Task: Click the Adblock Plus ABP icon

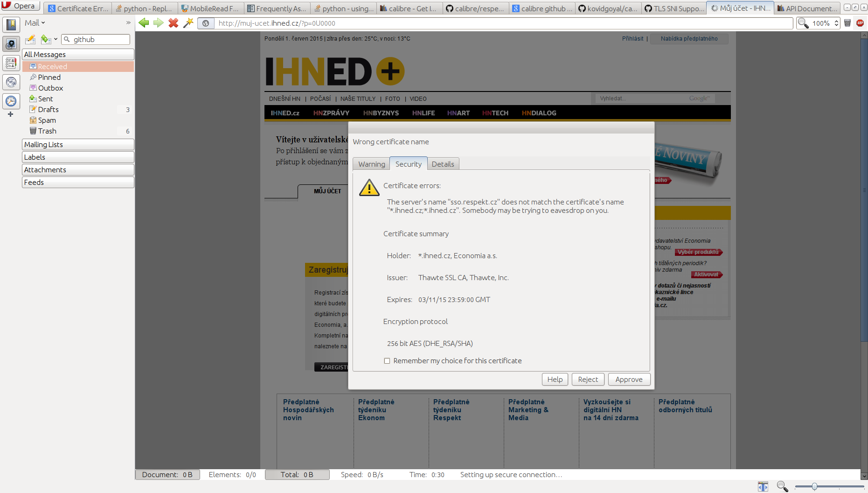Action: coord(860,23)
